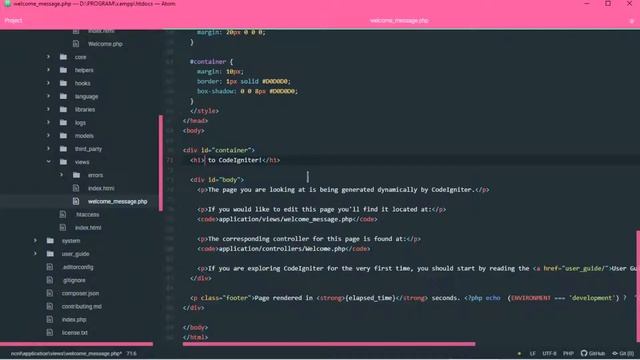Expand the user_guide folder chevron

click(x=35, y=253)
